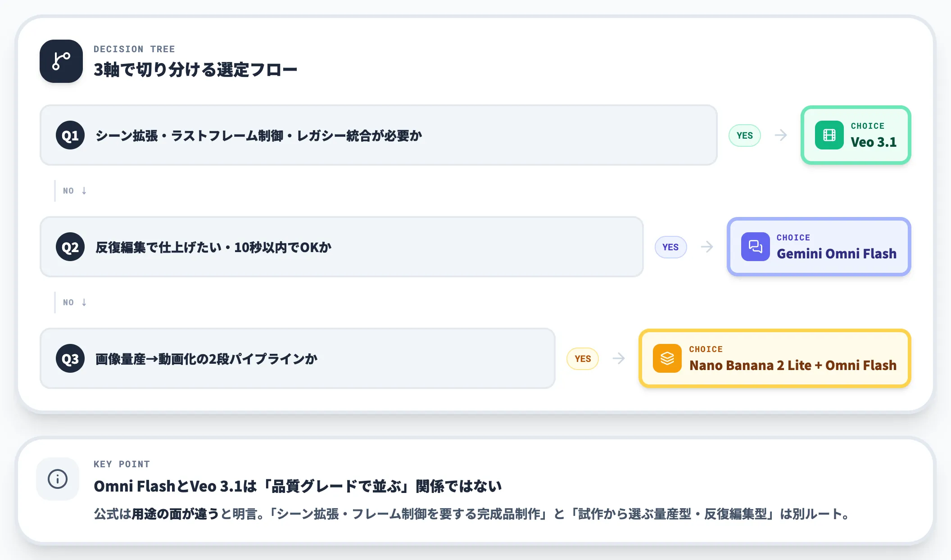Image resolution: width=951 pixels, height=560 pixels.
Task: Click the yellow YES pill in Q3 row
Action: pos(583,359)
